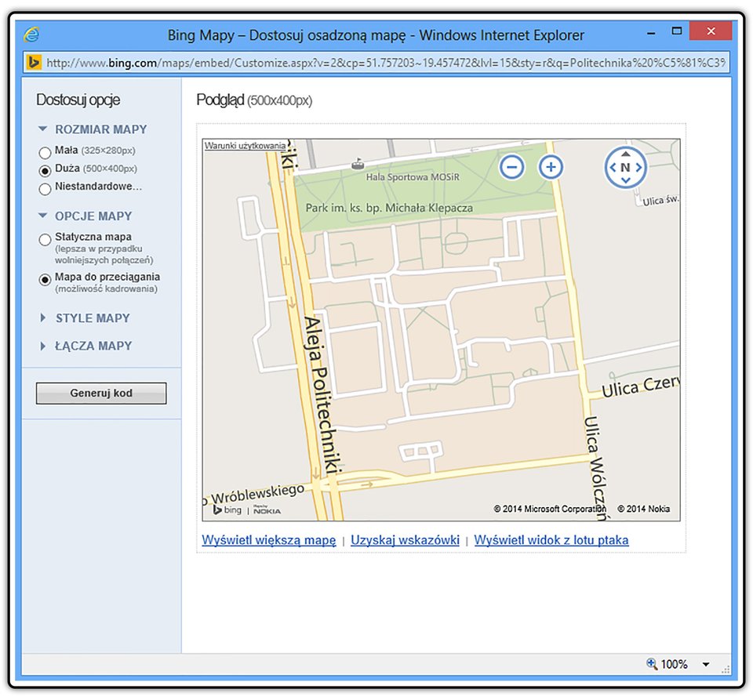Click the zoom magnifier icon in status bar
Screen dimensions: 753x700
click(x=652, y=663)
